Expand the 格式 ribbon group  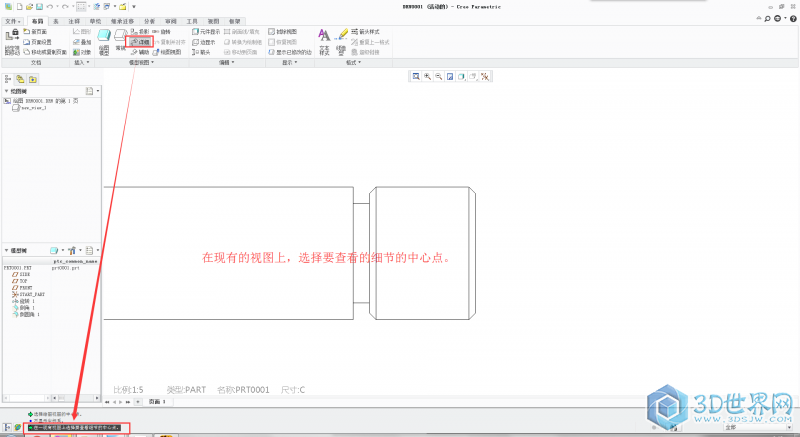pyautogui.click(x=353, y=62)
